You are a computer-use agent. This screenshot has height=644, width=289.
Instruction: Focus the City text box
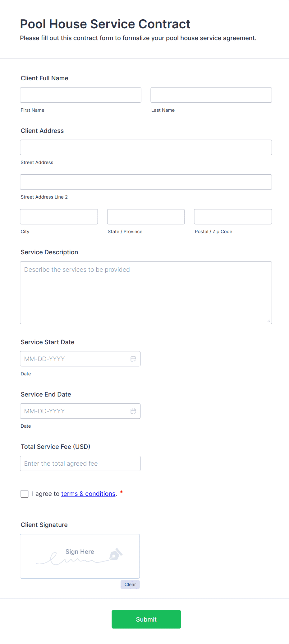(59, 217)
